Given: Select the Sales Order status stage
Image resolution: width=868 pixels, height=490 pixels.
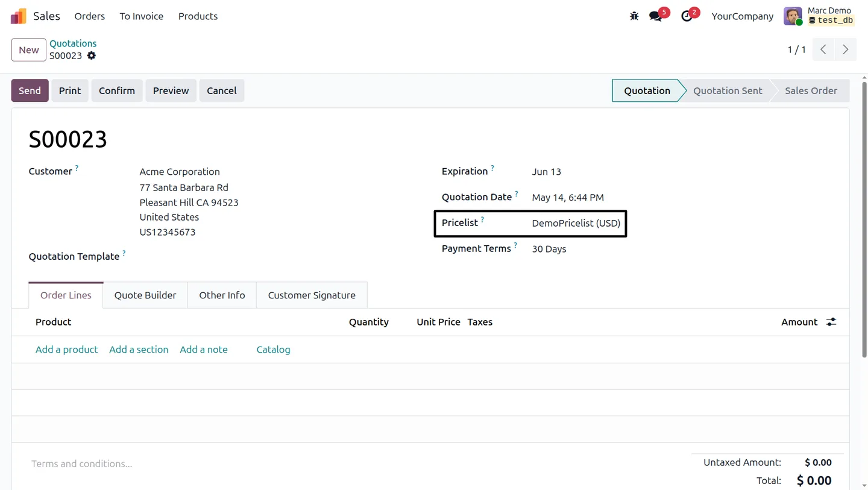Looking at the screenshot, I should pos(811,90).
